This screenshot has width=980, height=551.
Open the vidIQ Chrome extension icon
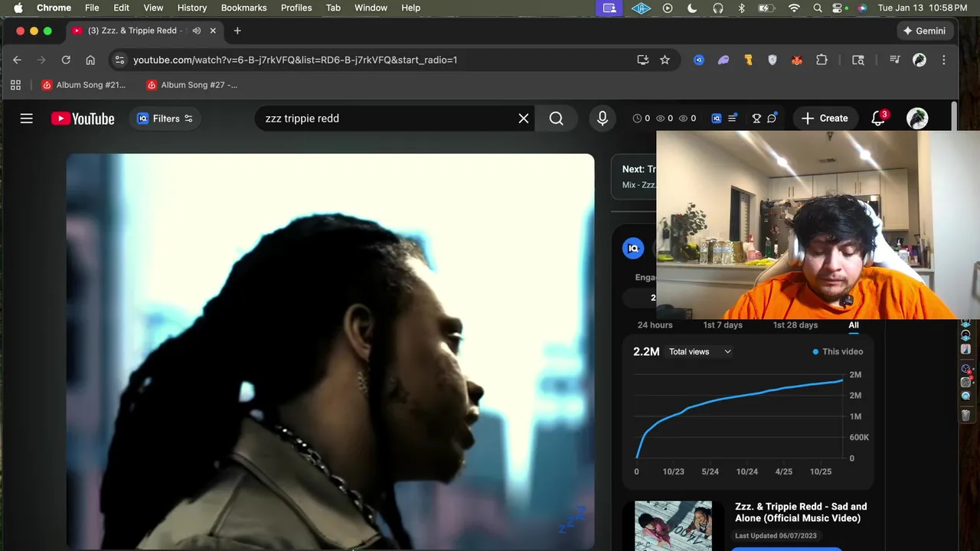[699, 60]
